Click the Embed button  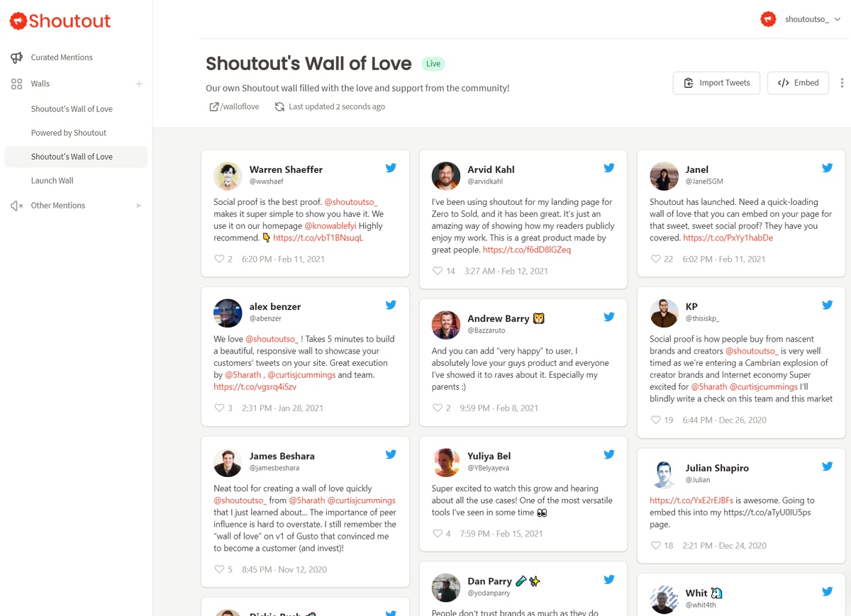pos(798,83)
